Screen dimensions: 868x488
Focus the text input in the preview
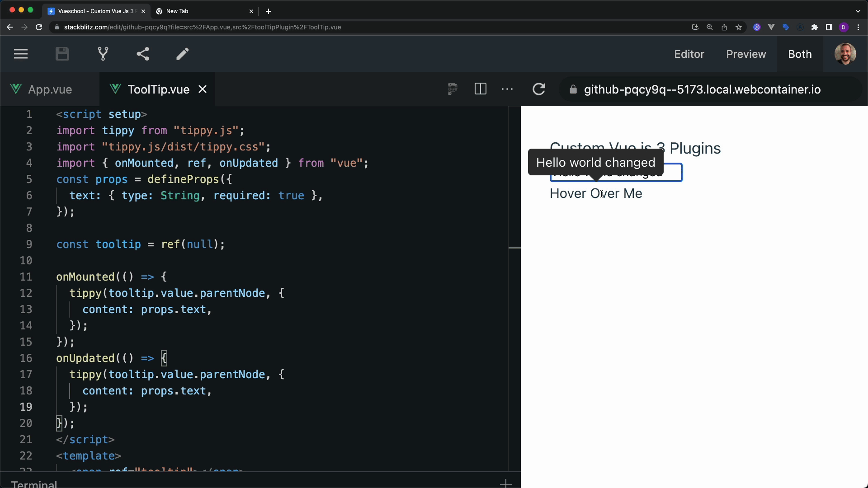pyautogui.click(x=616, y=173)
